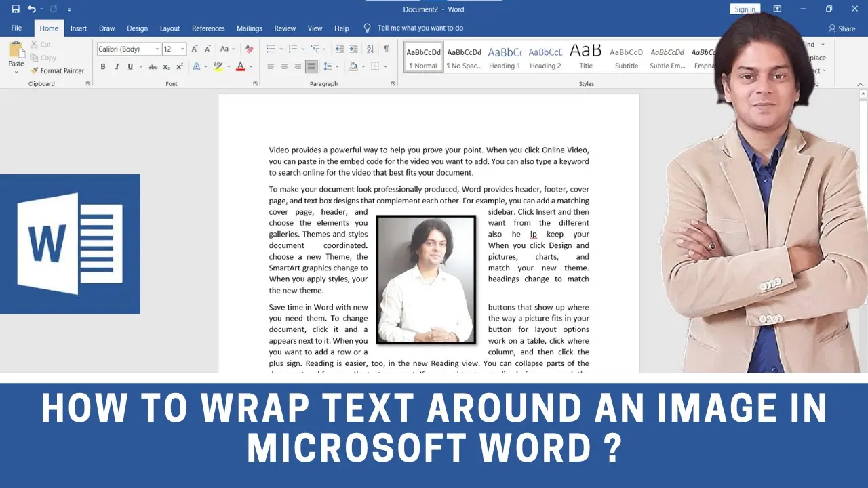Apply the Normal style
This screenshot has height=488, width=868.
(x=423, y=56)
